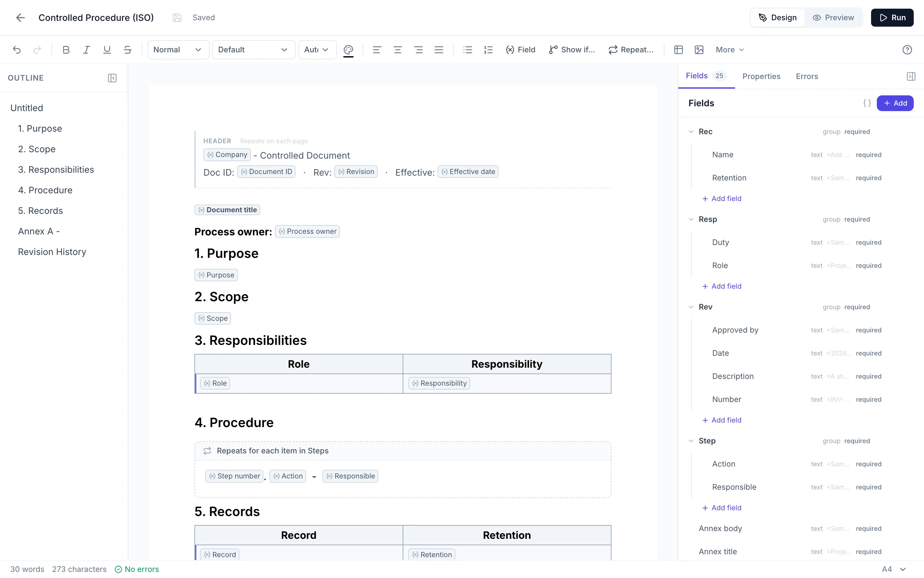The width and height of the screenshot is (924, 578).
Task: Toggle underline formatting
Action: click(107, 50)
